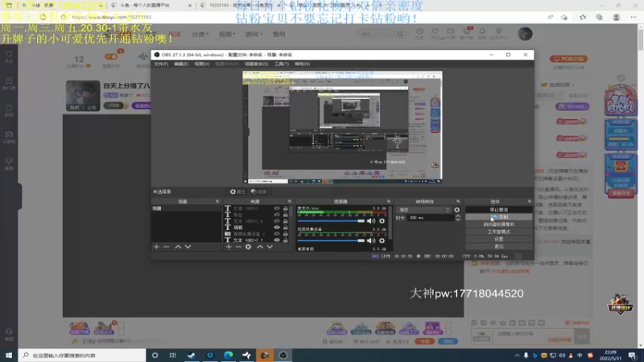Open scene transition properties gear
Screen dimensions: 644x362
pyautogui.click(x=456, y=210)
